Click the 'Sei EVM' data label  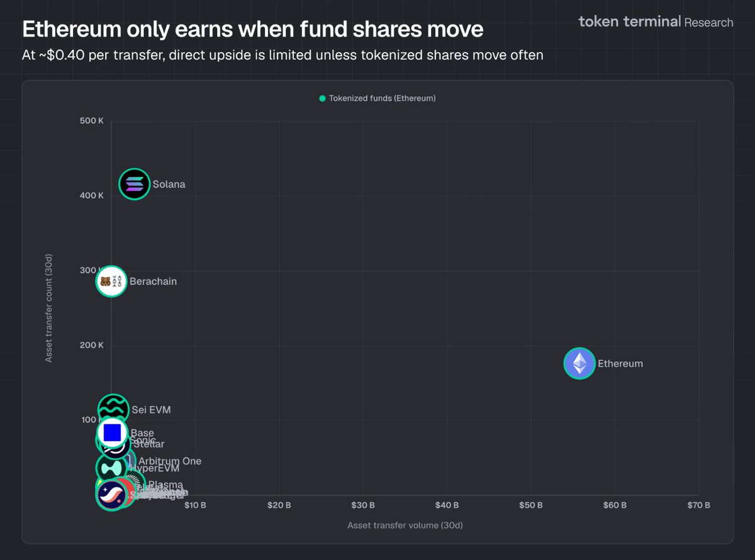pos(151,410)
